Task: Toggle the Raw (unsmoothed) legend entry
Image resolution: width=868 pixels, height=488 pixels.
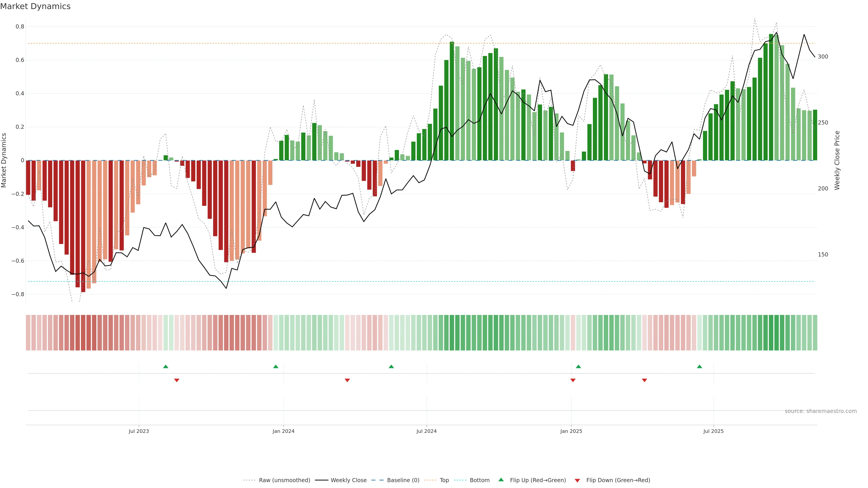Action: coord(284,480)
